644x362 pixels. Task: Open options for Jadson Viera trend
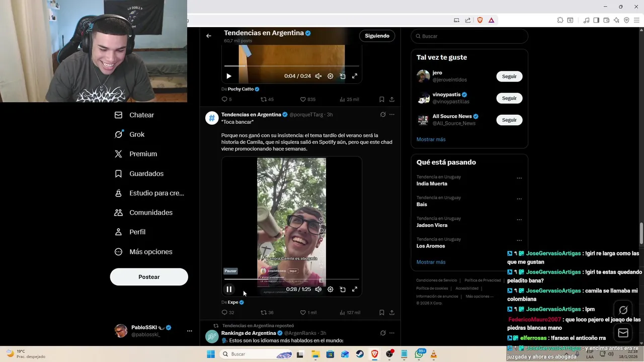pos(519,220)
